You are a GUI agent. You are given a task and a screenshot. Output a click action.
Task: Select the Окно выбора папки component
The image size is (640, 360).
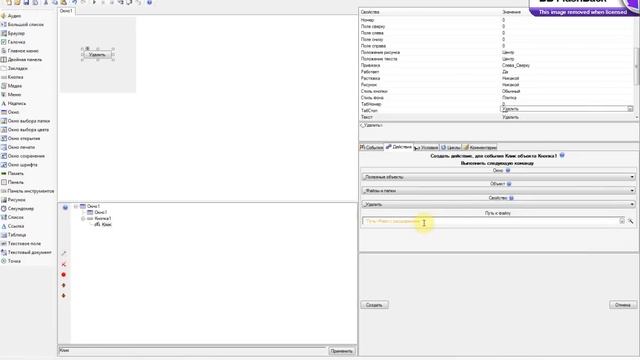pos(25,121)
